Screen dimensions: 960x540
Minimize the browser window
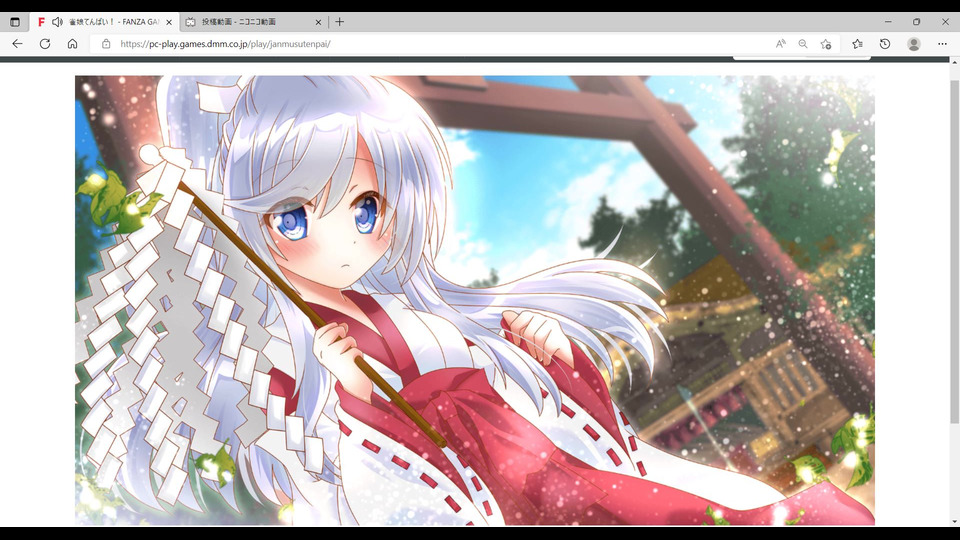pos(888,21)
